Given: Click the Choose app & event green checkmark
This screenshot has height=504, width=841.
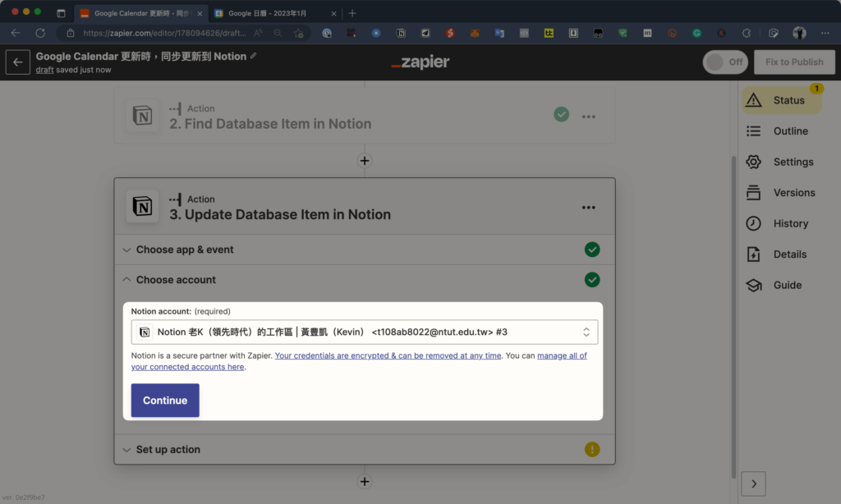Looking at the screenshot, I should (592, 250).
